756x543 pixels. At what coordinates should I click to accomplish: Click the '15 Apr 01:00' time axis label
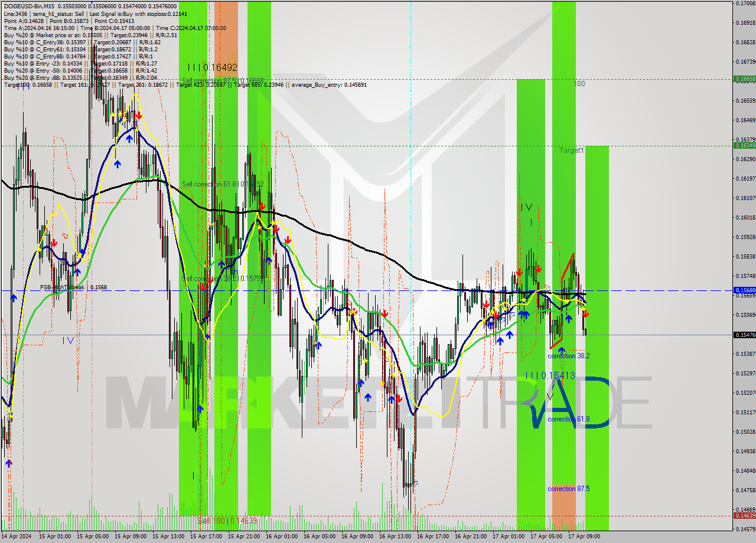pyautogui.click(x=55, y=537)
